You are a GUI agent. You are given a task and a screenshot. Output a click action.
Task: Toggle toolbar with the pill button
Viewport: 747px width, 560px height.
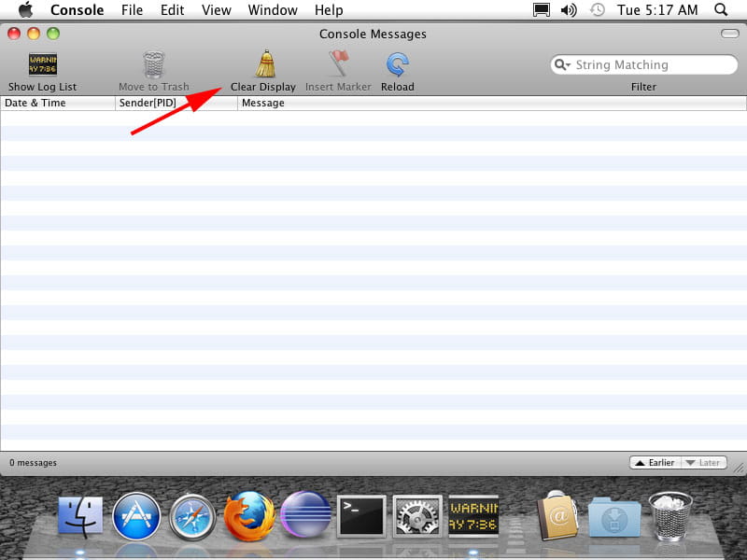pos(729,34)
